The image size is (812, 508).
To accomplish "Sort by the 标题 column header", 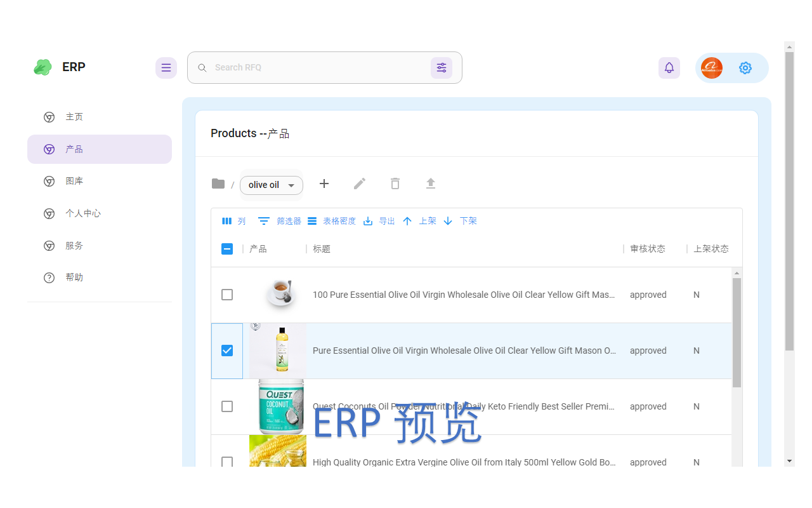I will [x=322, y=249].
